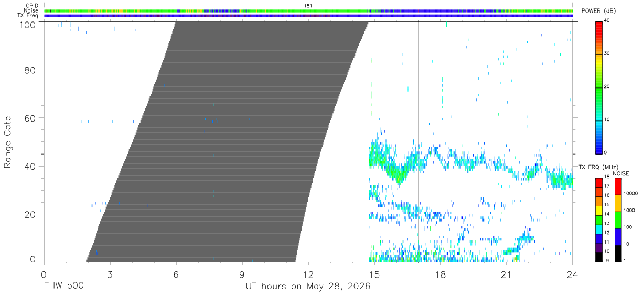
Task: Pick the green 13-14 MHz TX FRQ swatch
Action: [599, 220]
